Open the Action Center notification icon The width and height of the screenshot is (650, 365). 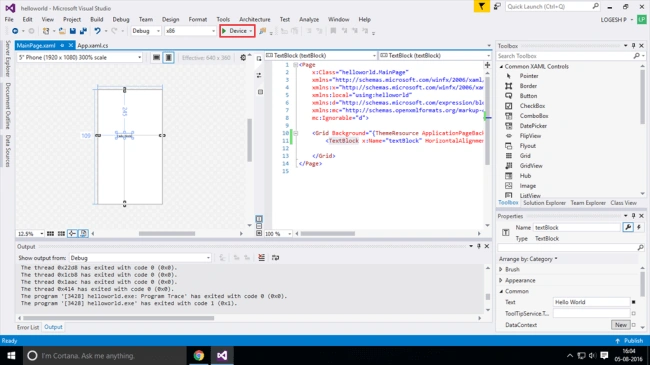[x=604, y=355]
